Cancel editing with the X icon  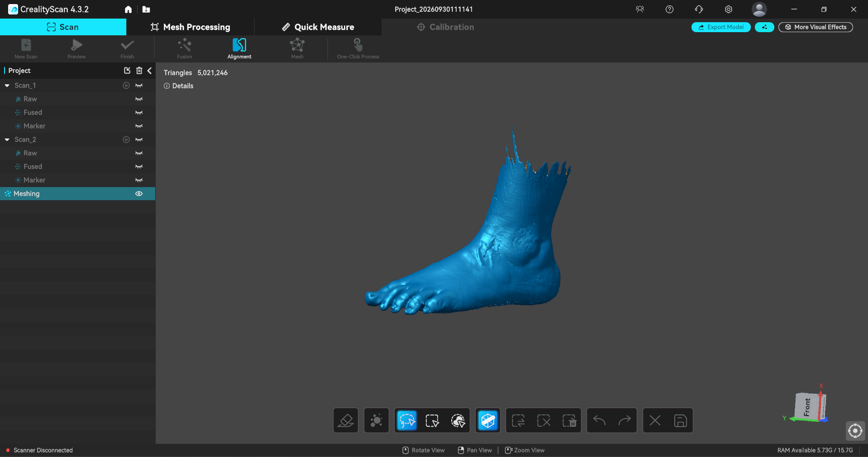655,420
